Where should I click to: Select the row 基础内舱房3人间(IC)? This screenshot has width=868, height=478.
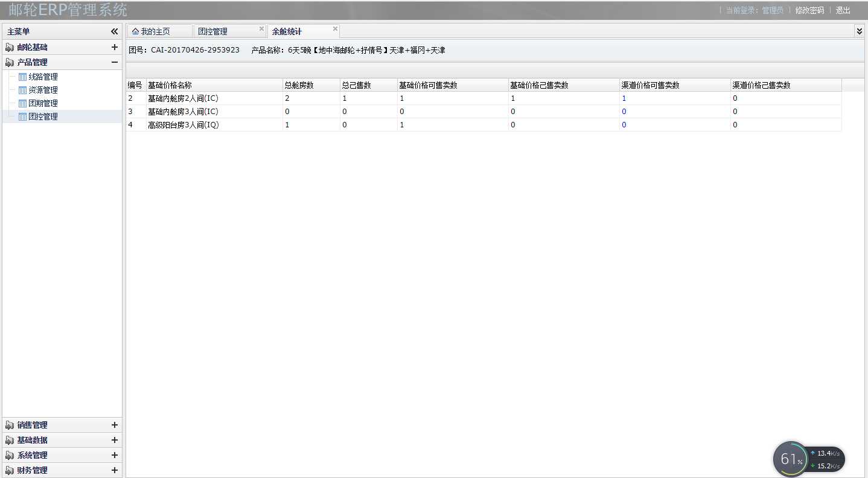click(483, 111)
